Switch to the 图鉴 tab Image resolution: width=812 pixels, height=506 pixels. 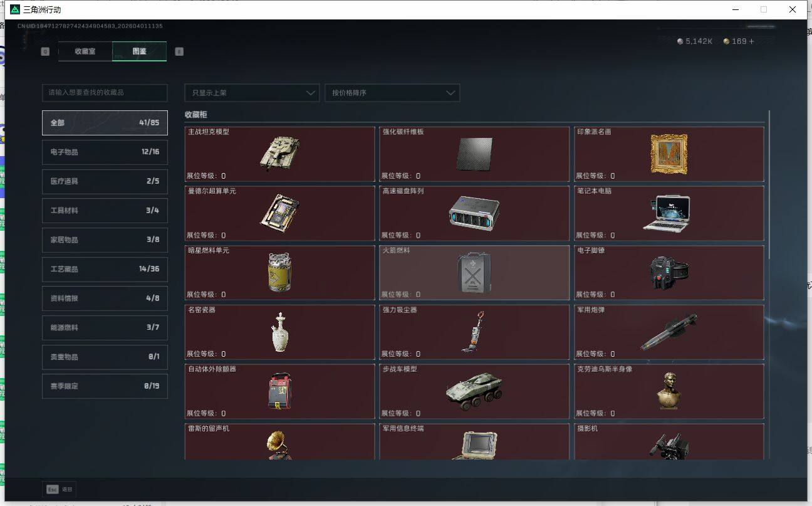click(x=139, y=51)
